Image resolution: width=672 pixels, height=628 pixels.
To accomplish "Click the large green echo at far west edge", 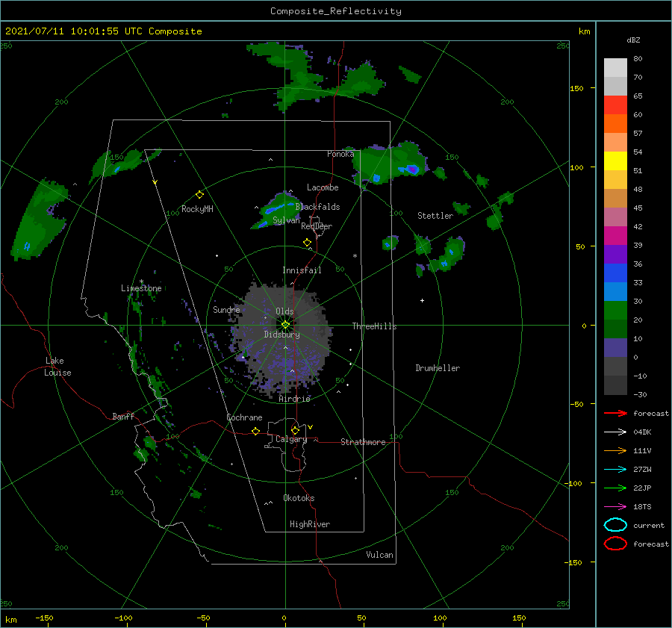I will pos(40,220).
